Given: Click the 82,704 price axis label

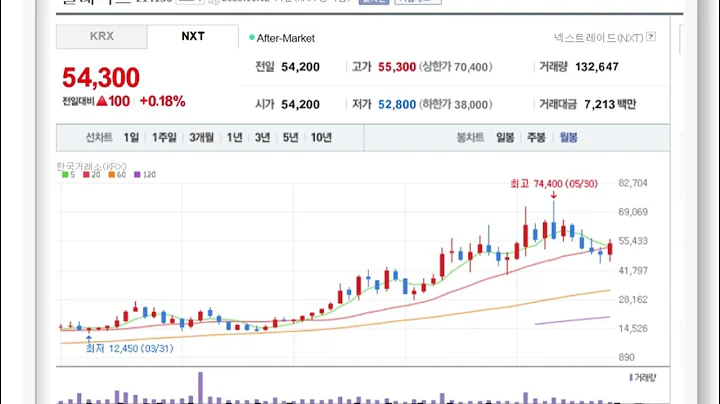Looking at the screenshot, I should click(633, 183).
